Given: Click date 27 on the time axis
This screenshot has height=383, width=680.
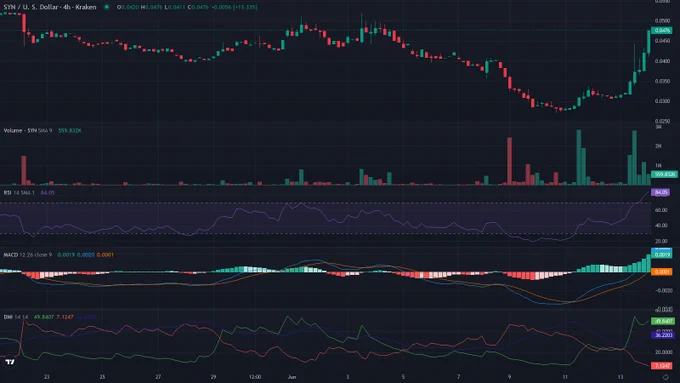Looking at the screenshot, I should pyautogui.click(x=158, y=377).
